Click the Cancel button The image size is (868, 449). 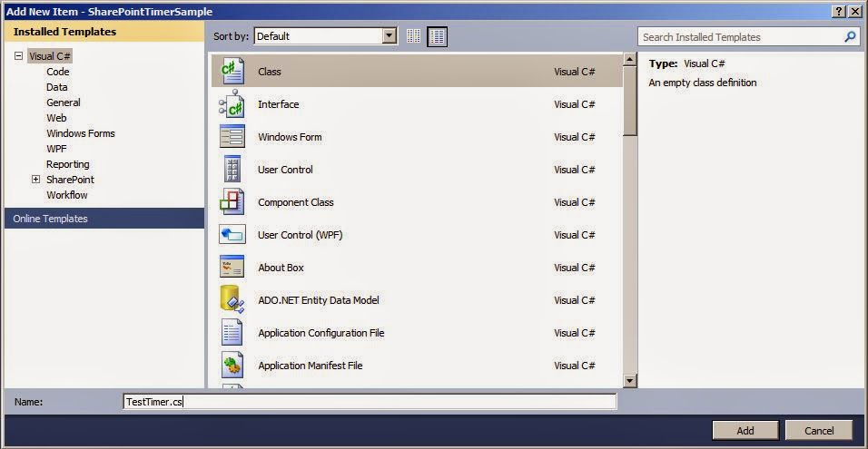click(x=818, y=430)
